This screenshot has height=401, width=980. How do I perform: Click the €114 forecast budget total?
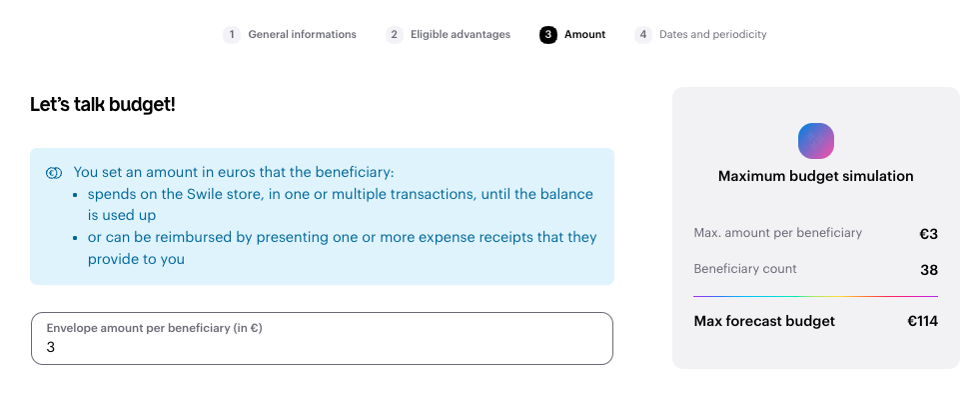point(922,322)
